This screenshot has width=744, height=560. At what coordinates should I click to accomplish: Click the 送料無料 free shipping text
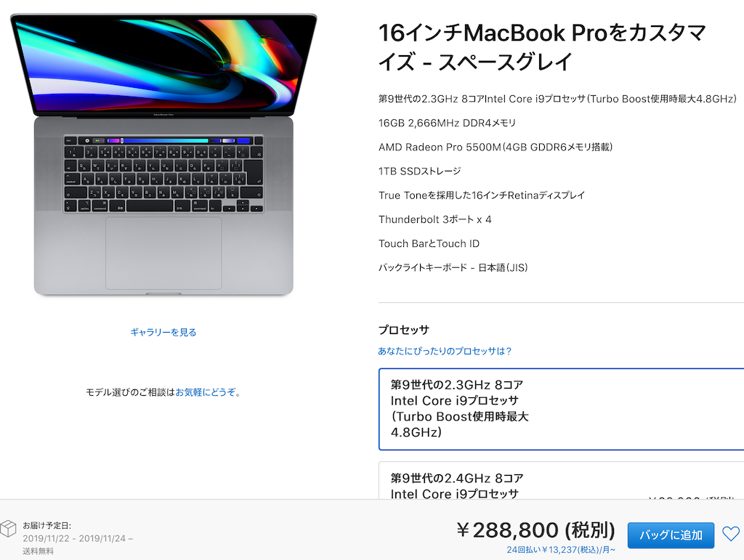[x=38, y=551]
